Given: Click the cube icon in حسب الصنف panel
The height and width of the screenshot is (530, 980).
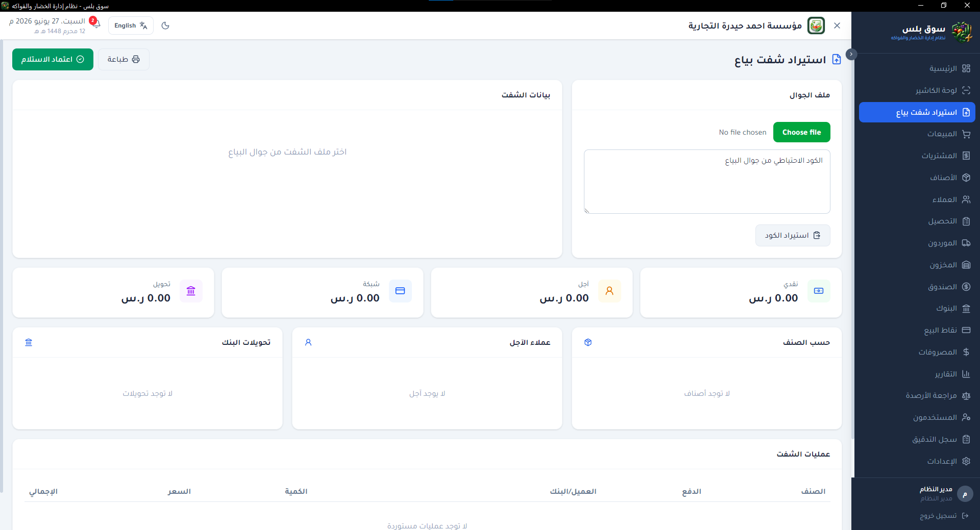Looking at the screenshot, I should pos(588,342).
